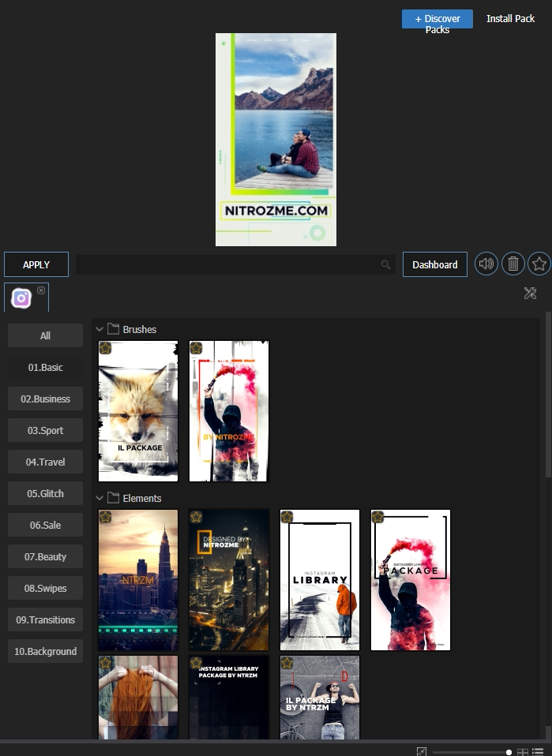Click the Elements folder icon
The image size is (552, 756).
coord(114,498)
